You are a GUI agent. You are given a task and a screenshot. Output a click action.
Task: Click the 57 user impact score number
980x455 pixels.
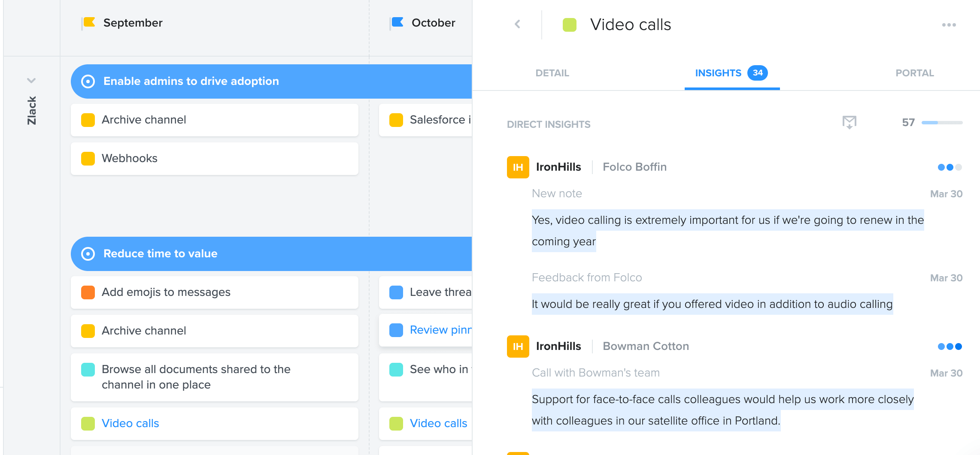(908, 123)
